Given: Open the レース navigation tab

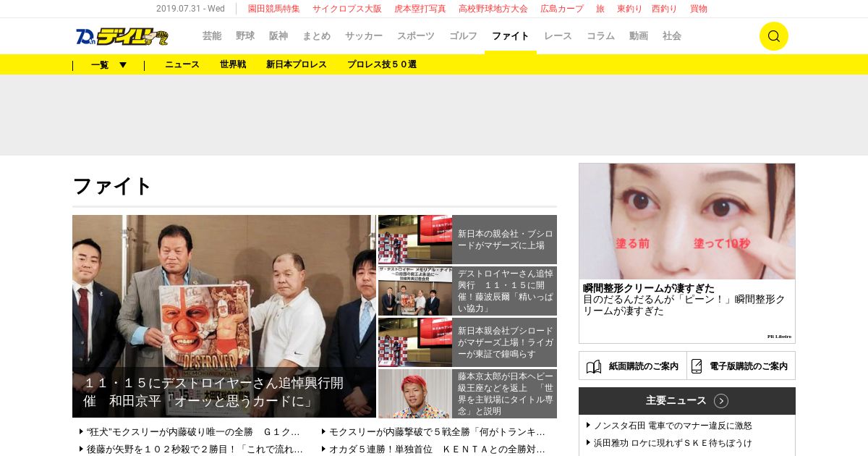Looking at the screenshot, I should (558, 36).
